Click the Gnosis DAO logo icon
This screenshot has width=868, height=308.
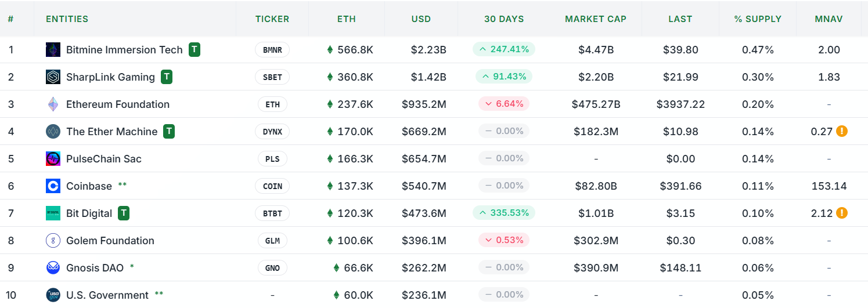click(53, 268)
